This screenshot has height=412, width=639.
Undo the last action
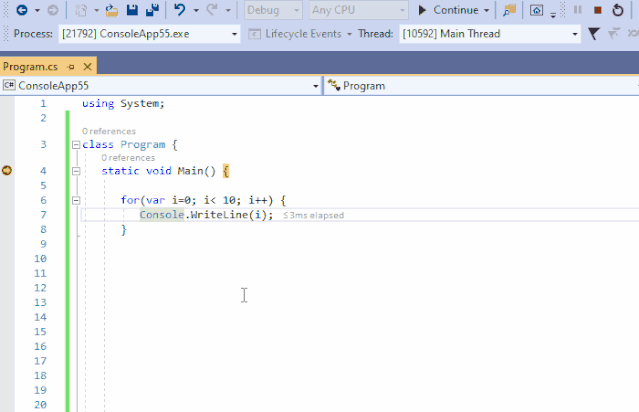point(179,10)
